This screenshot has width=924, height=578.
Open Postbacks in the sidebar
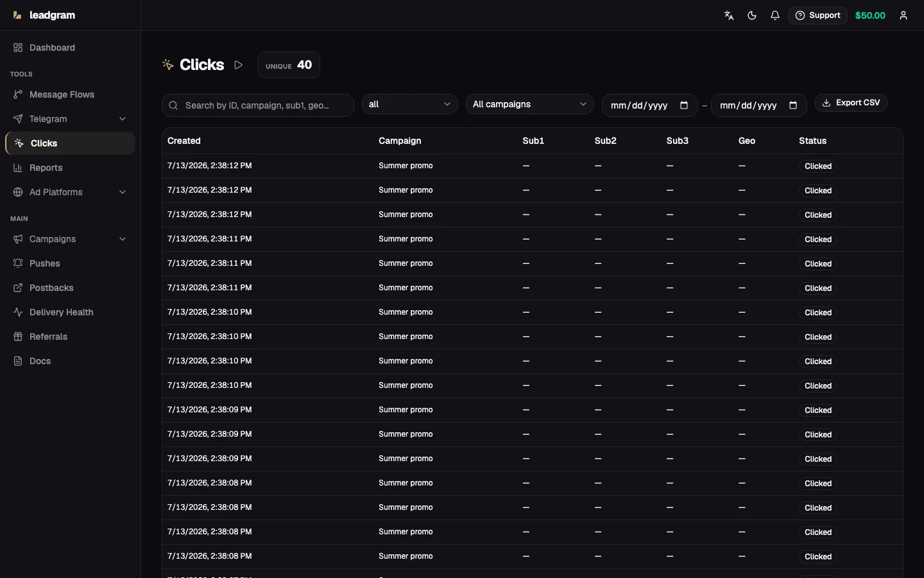[71, 288]
